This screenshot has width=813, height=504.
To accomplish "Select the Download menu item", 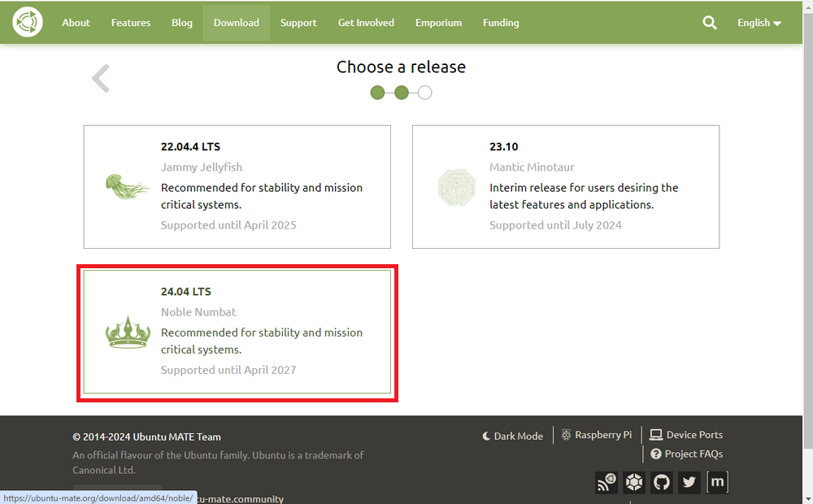I will (236, 23).
